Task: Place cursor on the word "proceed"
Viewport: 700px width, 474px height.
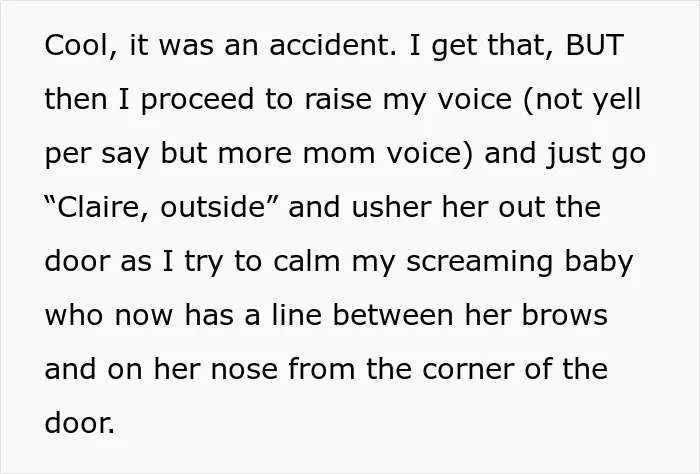Action: click(x=198, y=100)
